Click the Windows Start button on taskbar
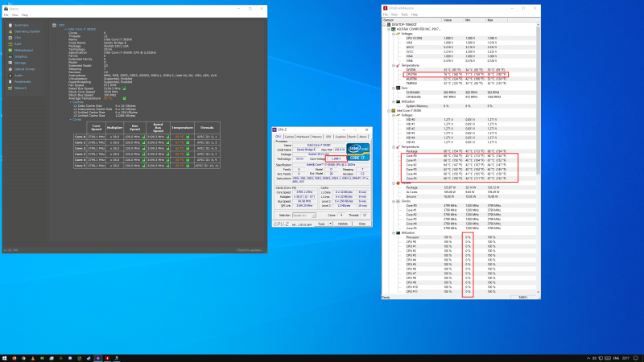 5,357
